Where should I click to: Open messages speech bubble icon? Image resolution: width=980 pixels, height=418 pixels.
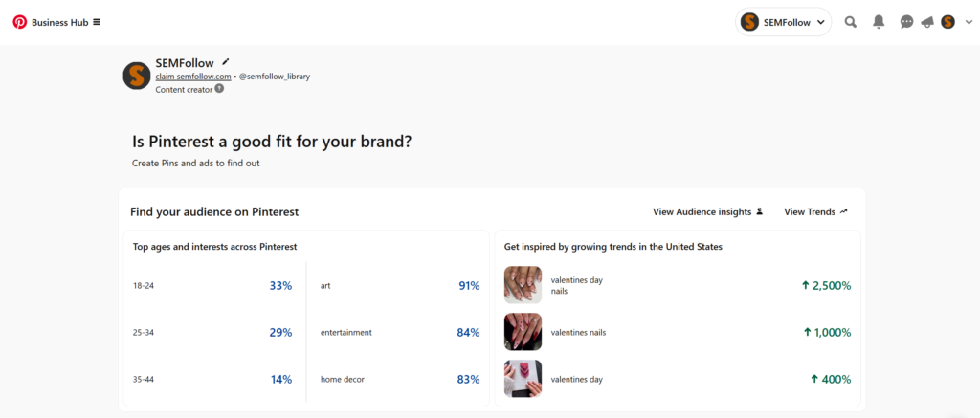click(x=906, y=22)
